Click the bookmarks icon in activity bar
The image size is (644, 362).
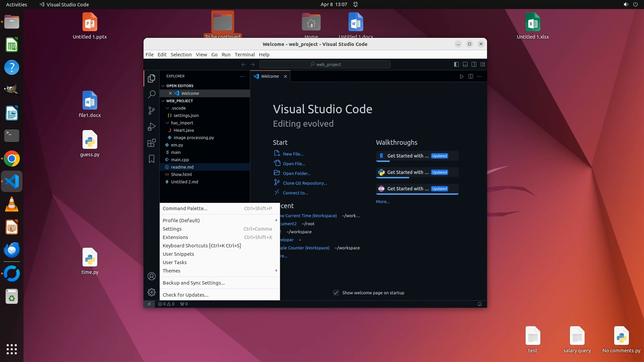[x=152, y=159]
